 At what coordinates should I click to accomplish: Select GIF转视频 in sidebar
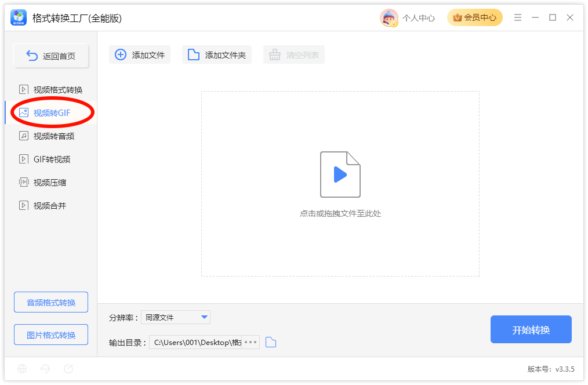click(50, 159)
